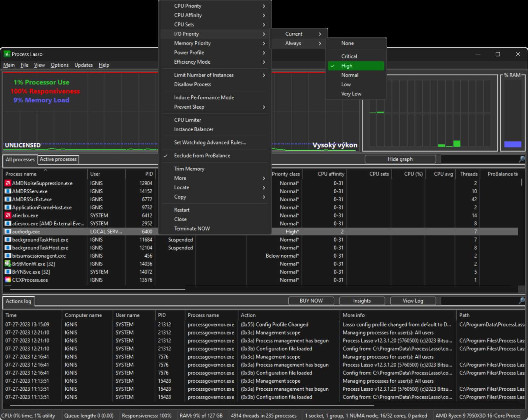The width and height of the screenshot is (528, 420).
Task: Select High I/O priority option
Action: pos(356,66)
